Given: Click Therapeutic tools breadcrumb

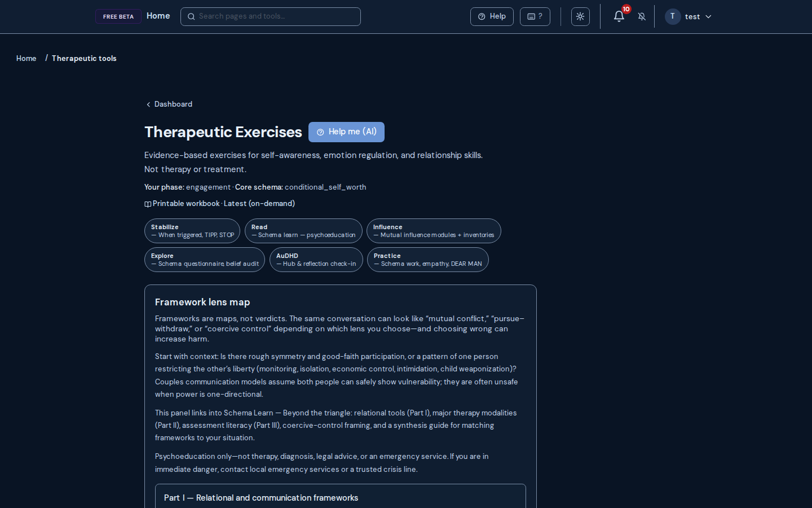Looking at the screenshot, I should 84,58.
